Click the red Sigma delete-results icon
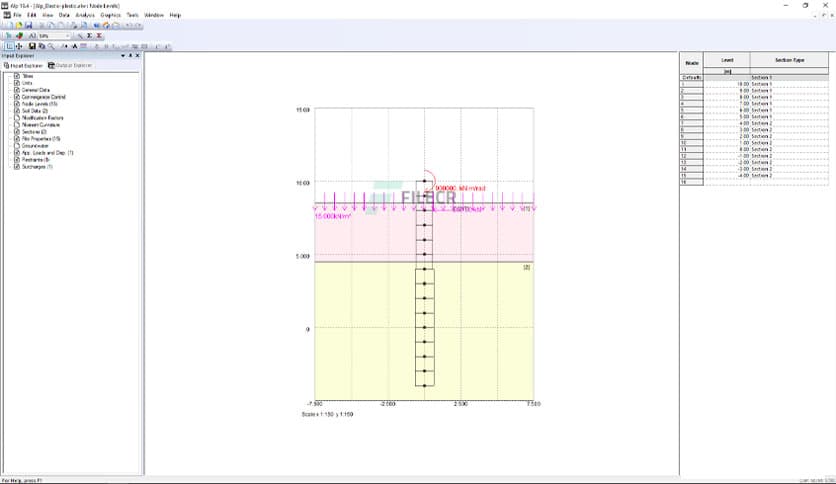The width and height of the screenshot is (836, 484). pos(99,36)
